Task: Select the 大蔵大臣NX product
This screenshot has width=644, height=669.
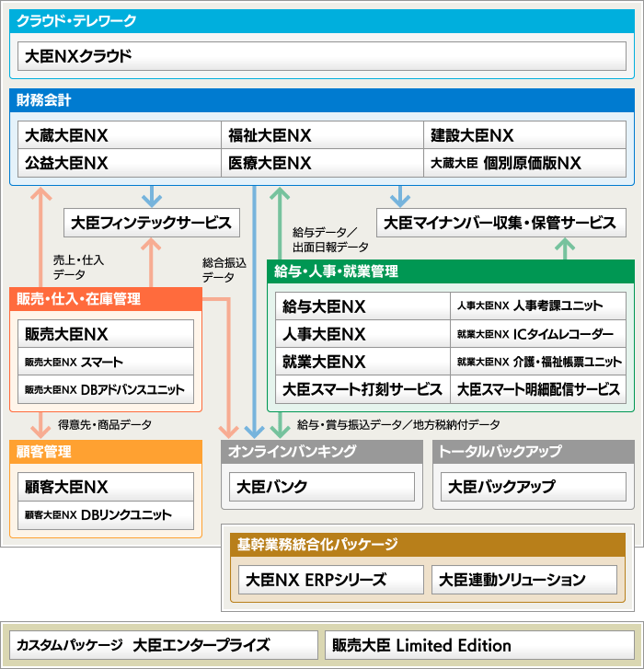Action: coord(120,135)
